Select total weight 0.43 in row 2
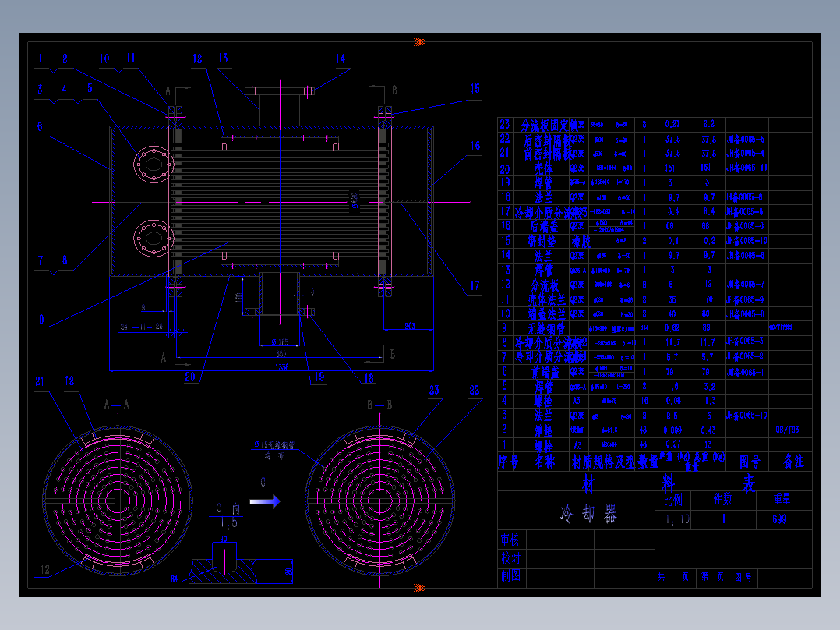This screenshot has width=840, height=630. tap(708, 430)
